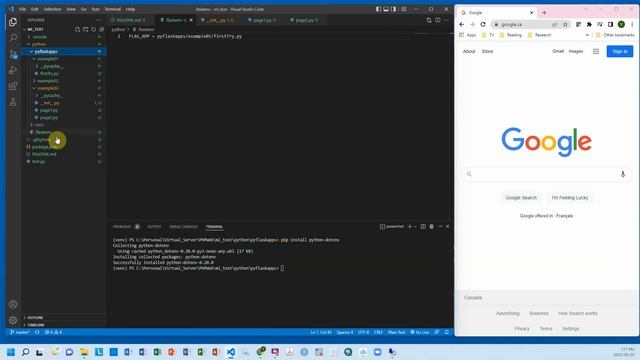Screen dimensions: 640x360
Task: Click New File icon in Explorer header
Action: [78, 29]
